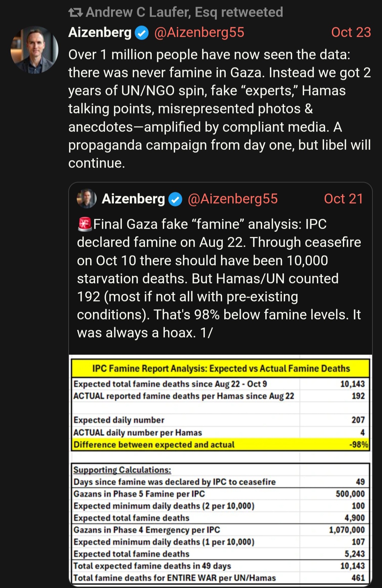Click the Aizenberg name in the quoted tweet
382x588 pixels.
tap(133, 199)
